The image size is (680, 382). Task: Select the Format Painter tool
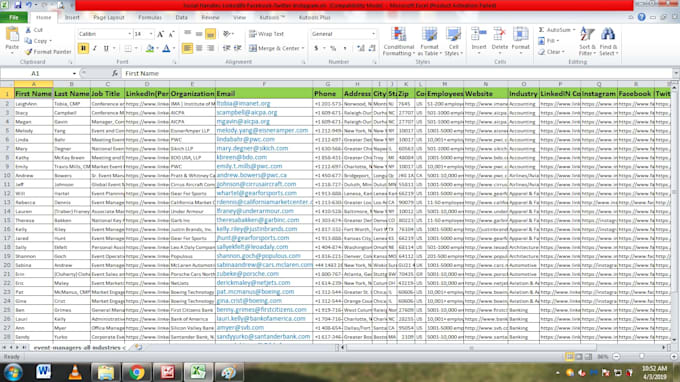point(48,52)
